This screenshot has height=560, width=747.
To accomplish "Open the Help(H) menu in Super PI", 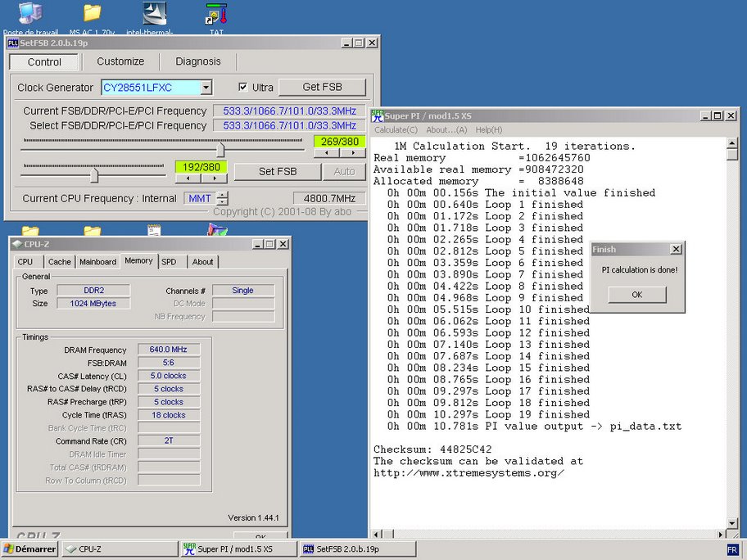I will [489, 130].
